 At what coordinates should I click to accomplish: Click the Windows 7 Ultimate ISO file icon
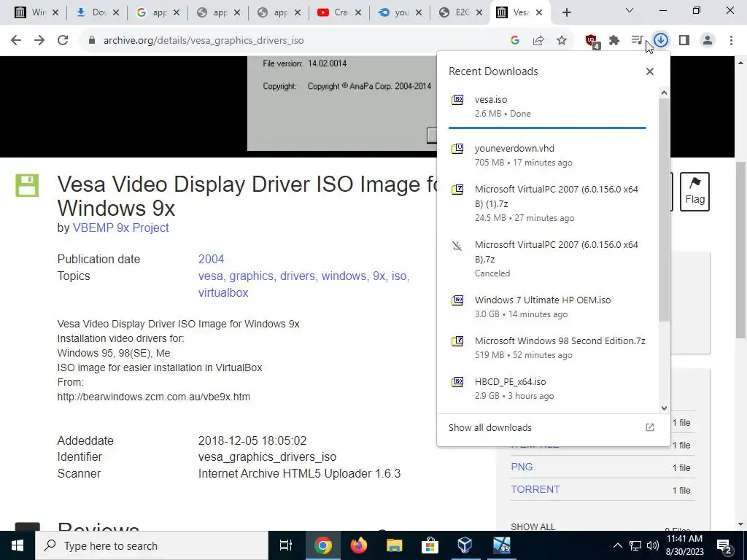click(457, 300)
